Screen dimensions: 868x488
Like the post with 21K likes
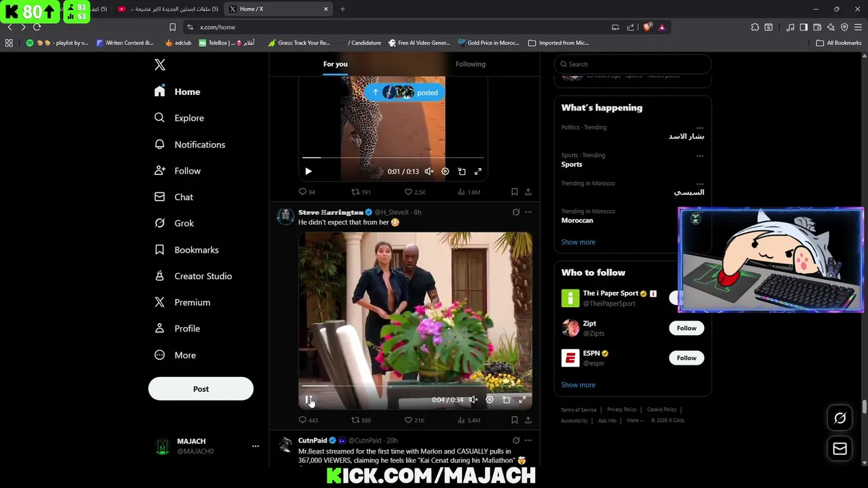[x=414, y=420]
